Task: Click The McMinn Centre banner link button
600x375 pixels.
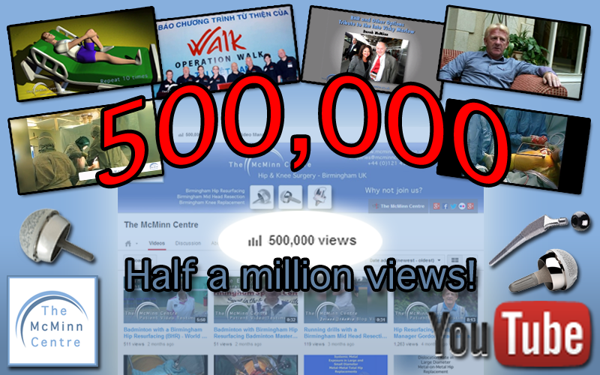Action: coord(398,206)
